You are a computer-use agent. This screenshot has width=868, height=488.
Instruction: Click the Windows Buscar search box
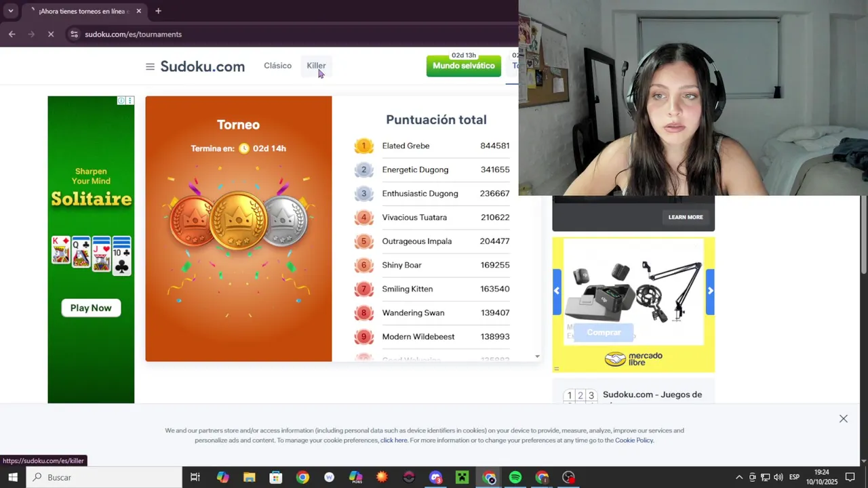point(105,477)
